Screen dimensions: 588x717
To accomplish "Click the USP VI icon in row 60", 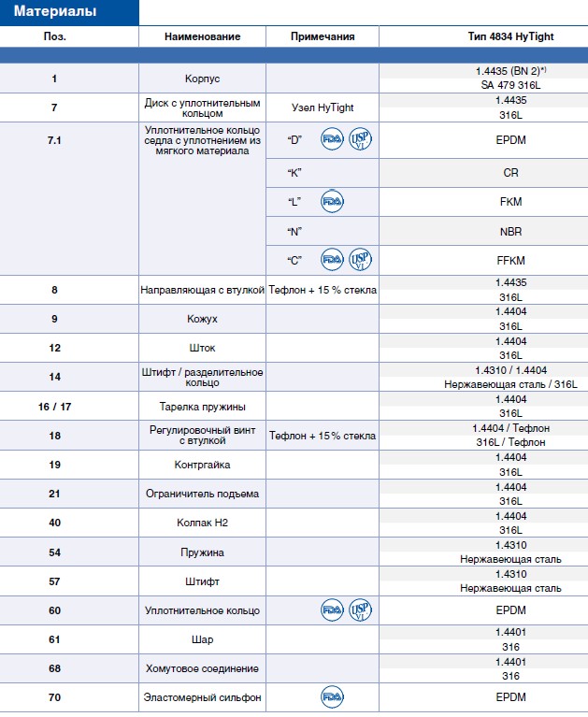I will [360, 610].
